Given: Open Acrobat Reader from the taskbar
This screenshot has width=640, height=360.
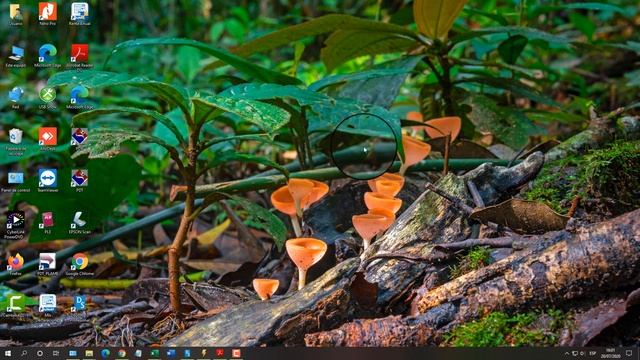Looking at the screenshot, I should 220,353.
